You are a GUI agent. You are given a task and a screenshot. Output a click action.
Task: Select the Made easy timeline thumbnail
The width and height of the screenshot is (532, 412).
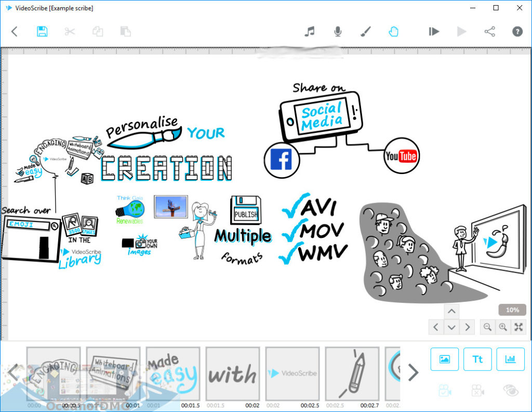[173, 374]
